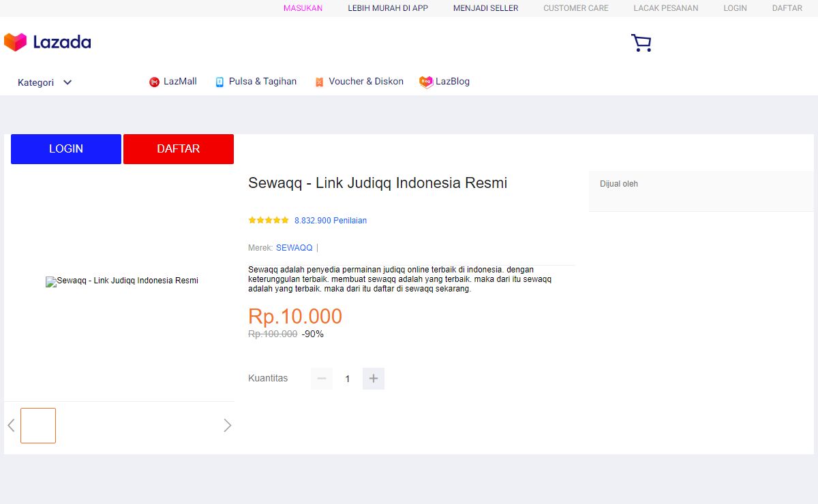
Task: Click the LazBlog heart icon
Action: tap(426, 82)
